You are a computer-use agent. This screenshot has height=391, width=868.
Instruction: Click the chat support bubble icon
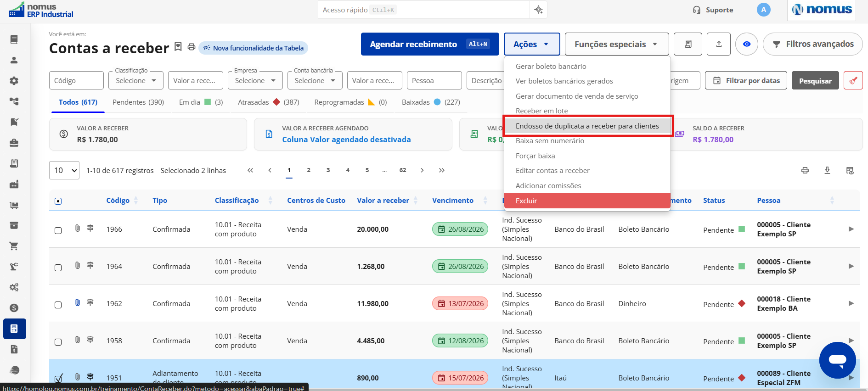click(837, 360)
